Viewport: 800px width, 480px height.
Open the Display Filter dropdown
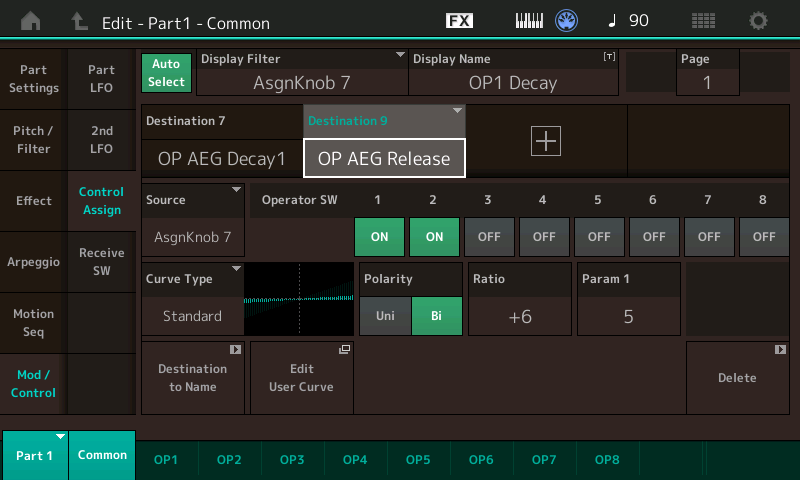click(x=303, y=73)
